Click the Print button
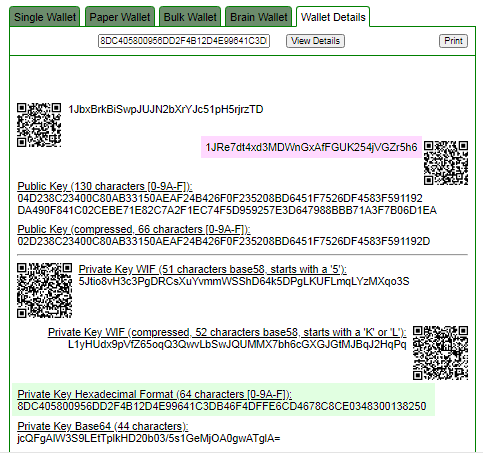The image size is (483, 453). (x=453, y=41)
